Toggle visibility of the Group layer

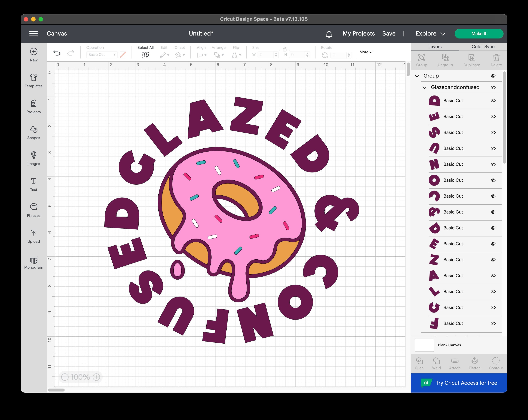point(493,76)
